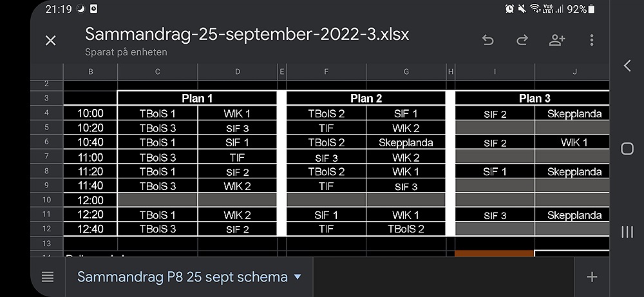Open the share / add person icon
Viewport: 644px width, 297px height.
557,40
